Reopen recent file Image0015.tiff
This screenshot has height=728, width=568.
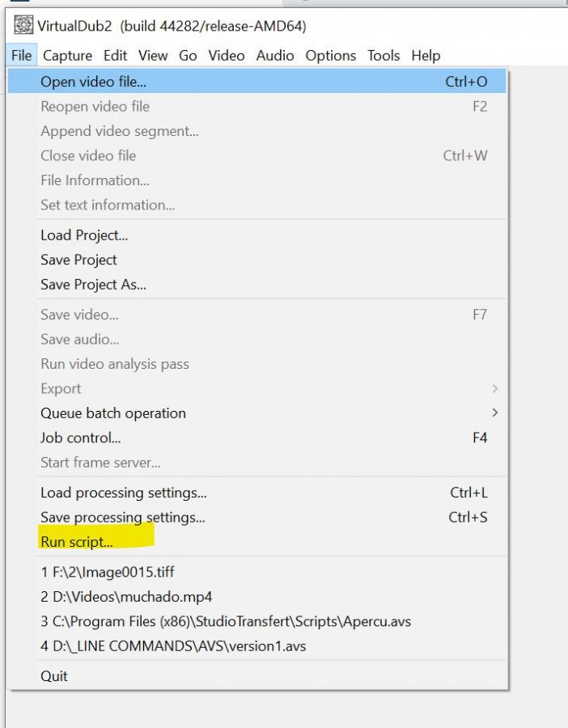pyautogui.click(x=256, y=572)
